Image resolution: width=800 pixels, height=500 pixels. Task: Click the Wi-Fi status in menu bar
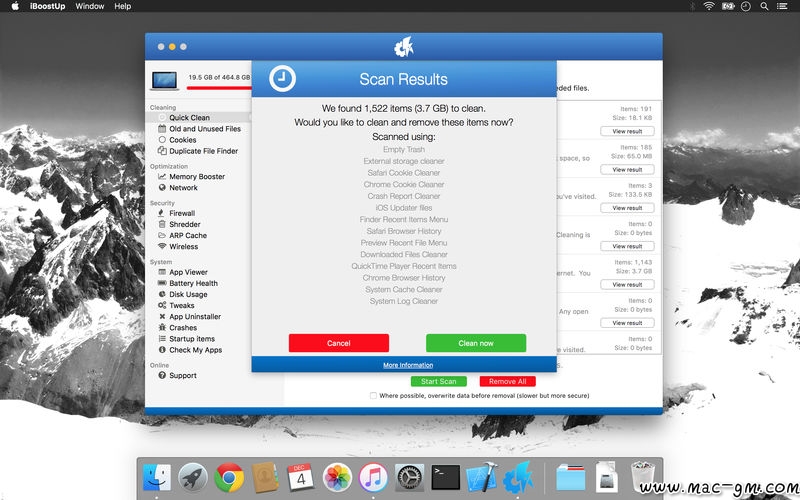(x=709, y=6)
